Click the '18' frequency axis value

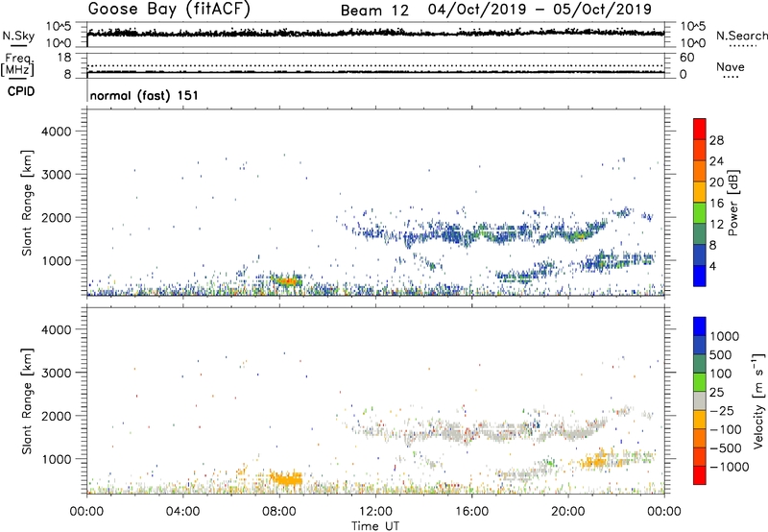(64, 58)
